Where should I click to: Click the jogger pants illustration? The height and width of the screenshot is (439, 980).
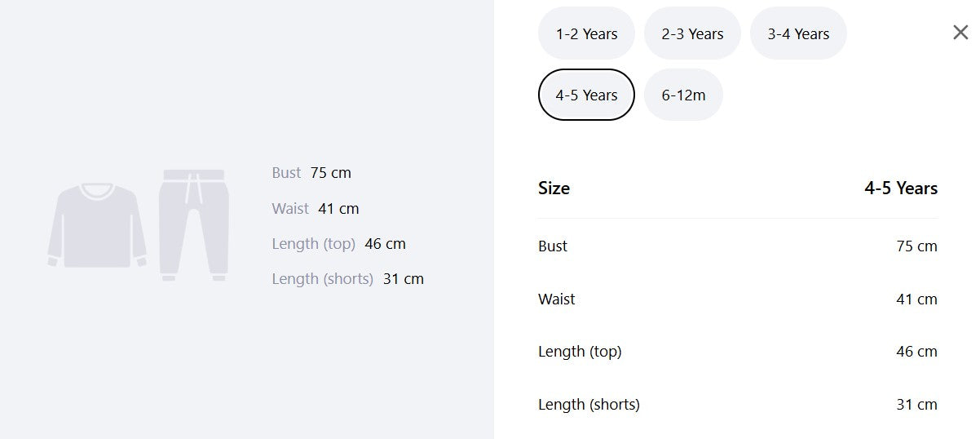point(193,225)
